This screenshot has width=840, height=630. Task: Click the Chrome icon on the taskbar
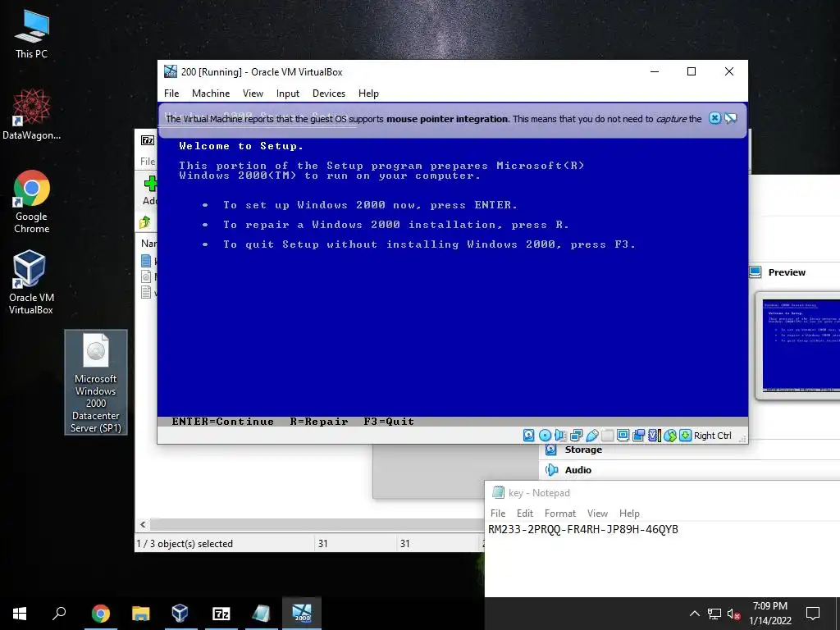(x=100, y=614)
